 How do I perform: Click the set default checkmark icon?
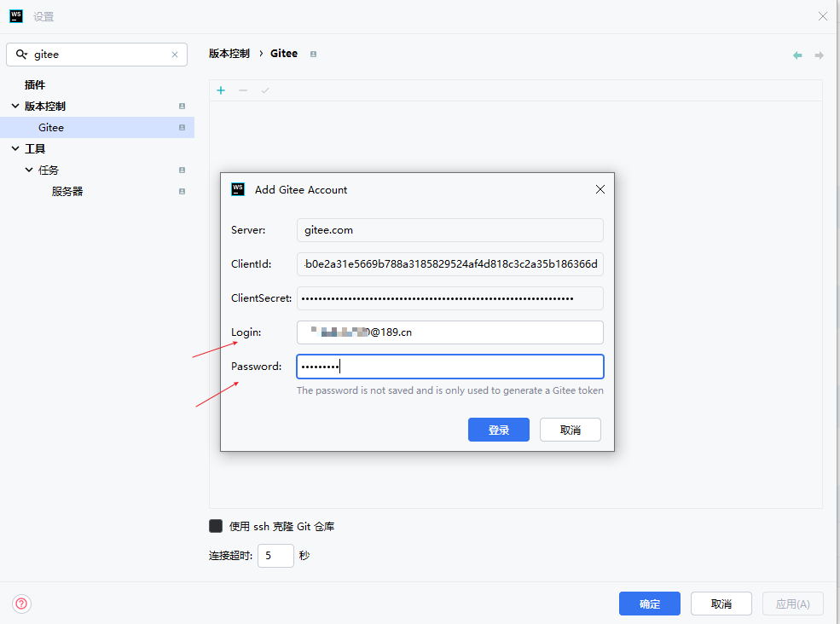tap(265, 90)
